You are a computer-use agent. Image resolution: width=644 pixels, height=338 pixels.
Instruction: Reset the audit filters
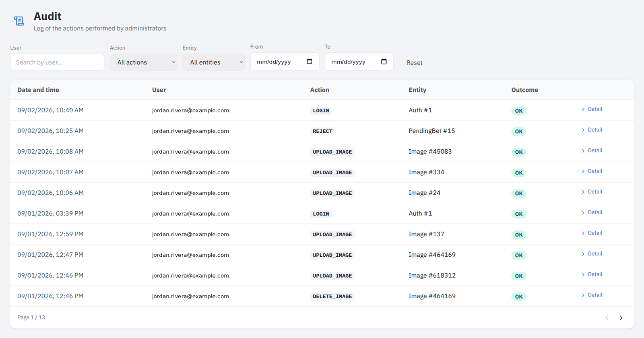(414, 63)
